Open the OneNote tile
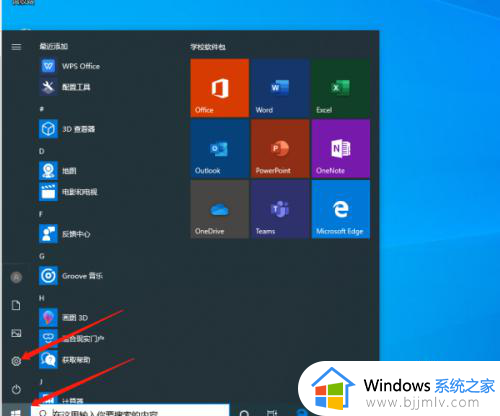The width and height of the screenshot is (500, 416). click(341, 149)
